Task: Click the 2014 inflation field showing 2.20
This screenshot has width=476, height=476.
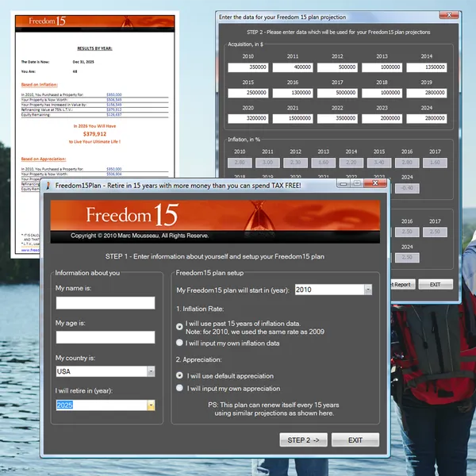Action: point(351,163)
